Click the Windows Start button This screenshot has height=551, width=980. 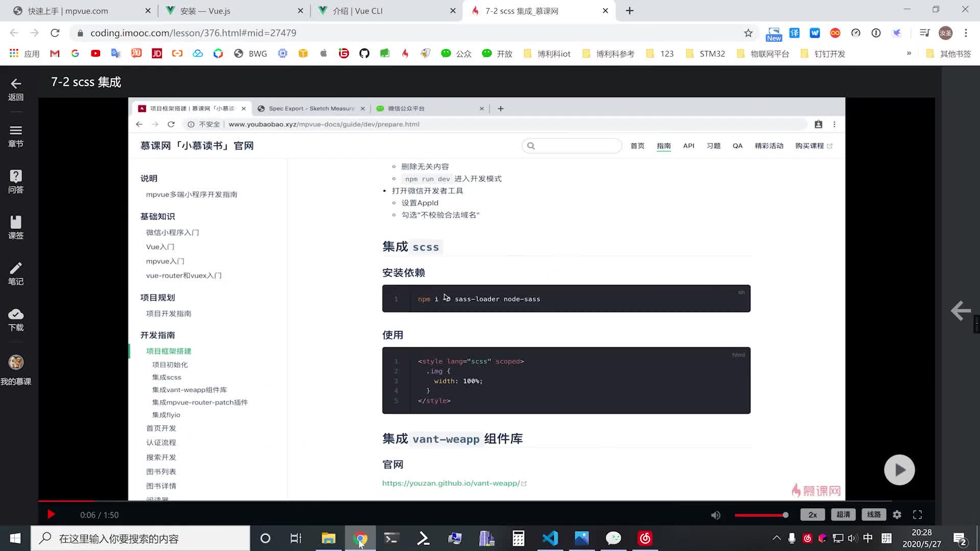pyautogui.click(x=15, y=538)
